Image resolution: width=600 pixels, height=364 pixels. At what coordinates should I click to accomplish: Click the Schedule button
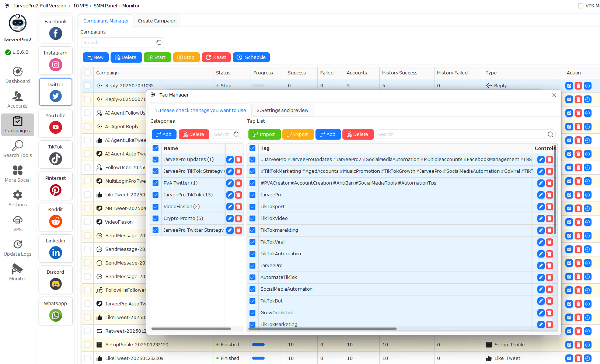(x=251, y=57)
